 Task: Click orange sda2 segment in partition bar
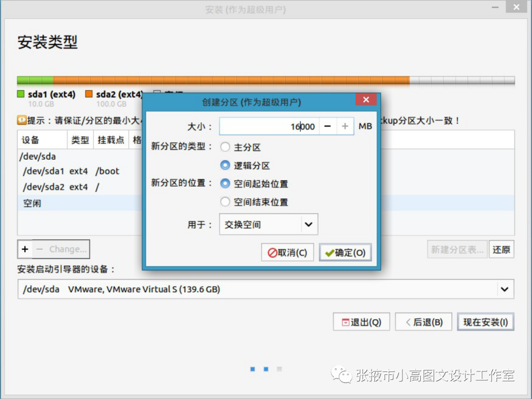232,80
